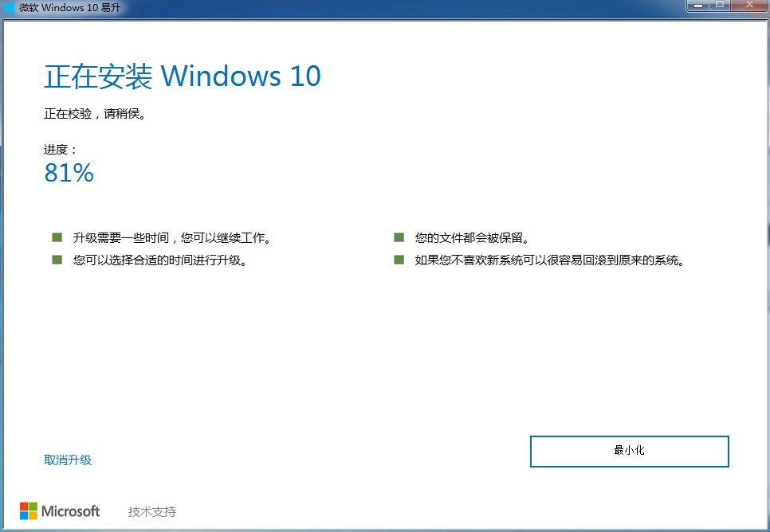Viewport: 770px width, 532px height.
Task: Click the green bullet beside 您的文件都会被保留
Action: pos(399,237)
